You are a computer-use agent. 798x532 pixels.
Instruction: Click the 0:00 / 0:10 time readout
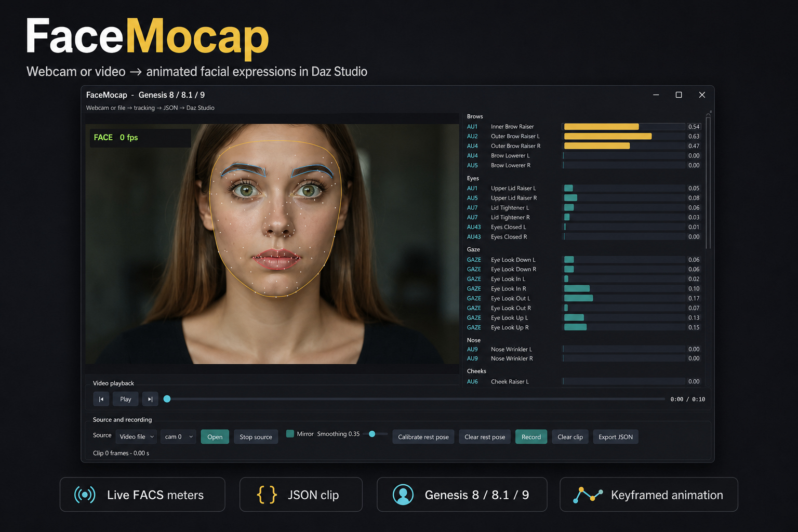(687, 399)
